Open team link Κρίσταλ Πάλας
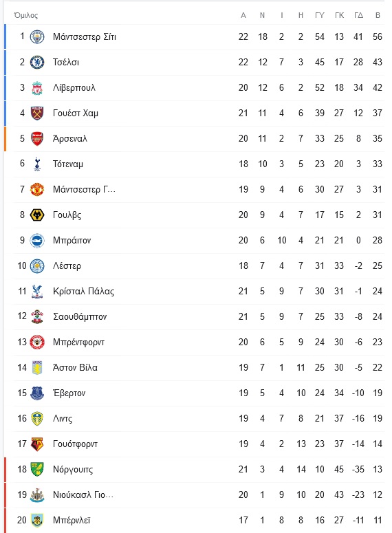Viewport: 392px width, 533px height. [x=83, y=292]
